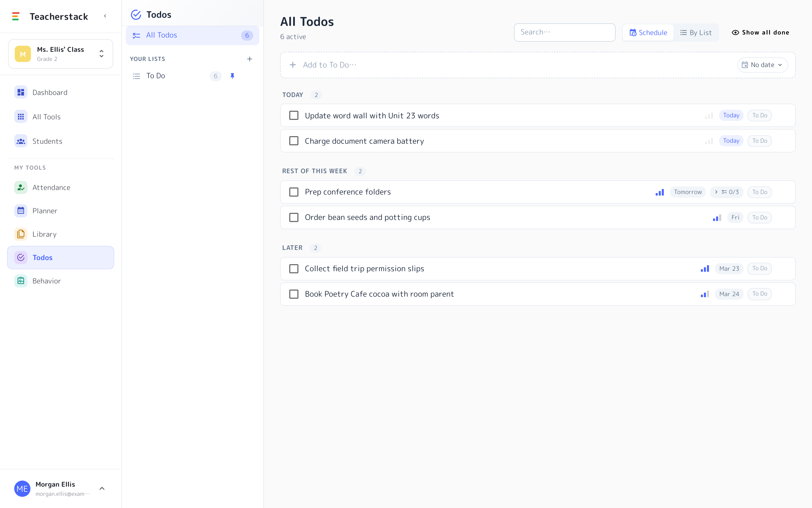This screenshot has height=508, width=812.
Task: Open the Dashboard icon in sidebar
Action: (x=21, y=92)
